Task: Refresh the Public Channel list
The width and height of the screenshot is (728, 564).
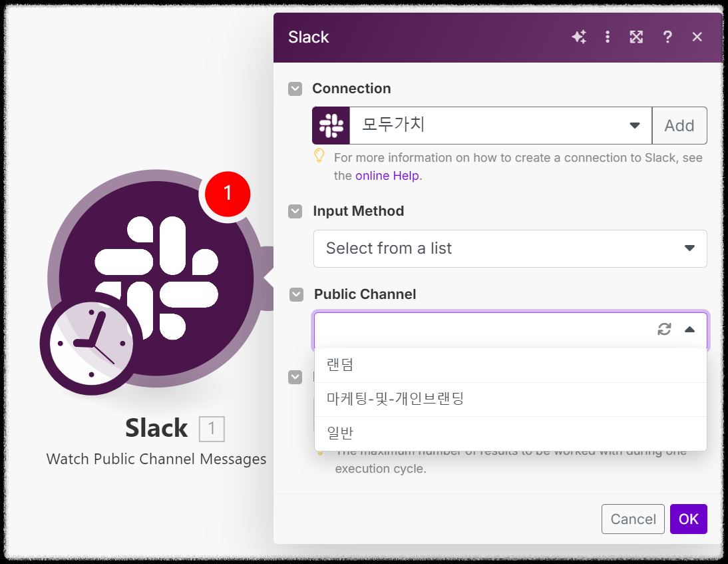Action: [x=664, y=329]
